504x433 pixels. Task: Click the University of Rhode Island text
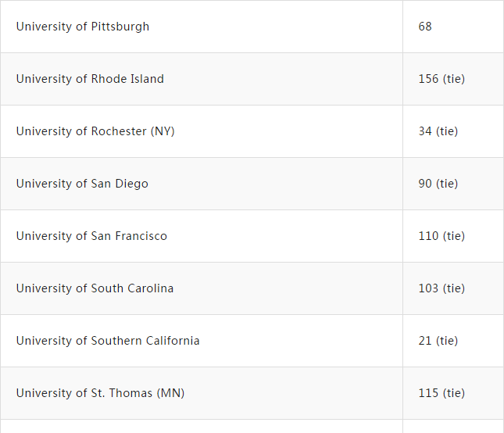tap(90, 79)
